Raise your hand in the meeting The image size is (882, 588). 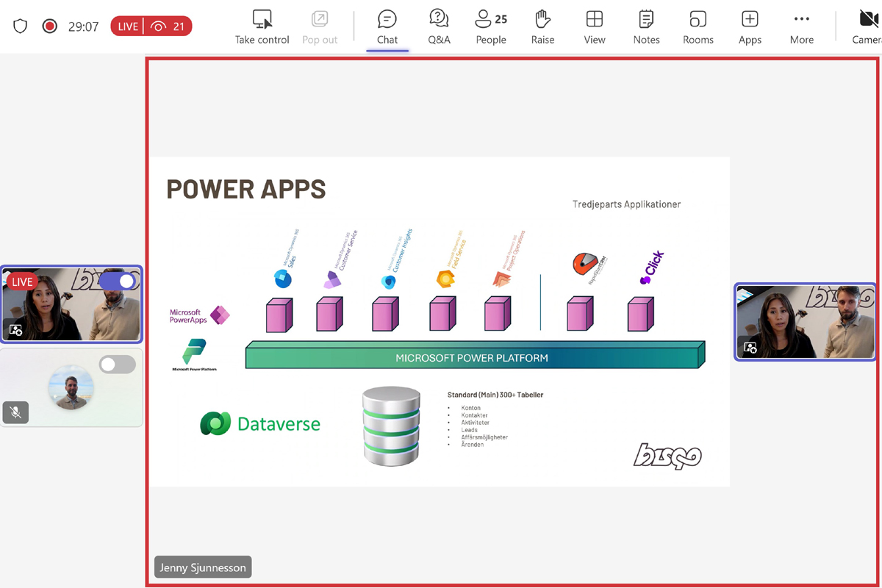(x=542, y=27)
